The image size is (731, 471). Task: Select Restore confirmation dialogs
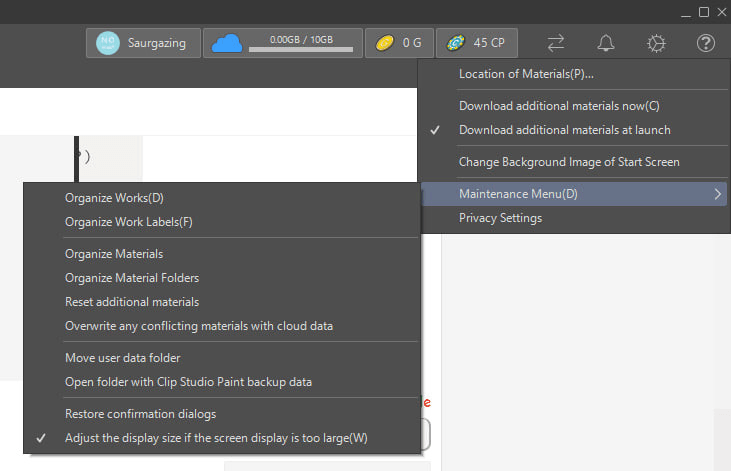point(222,414)
